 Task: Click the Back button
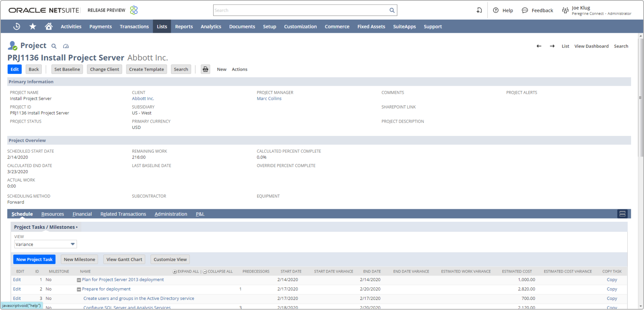(x=34, y=69)
